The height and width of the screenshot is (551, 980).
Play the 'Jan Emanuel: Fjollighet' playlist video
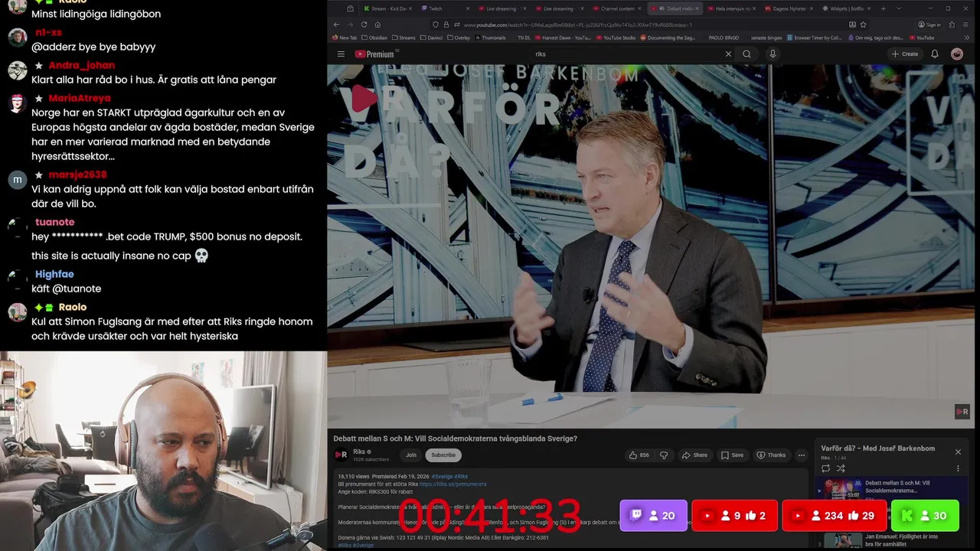click(892, 540)
